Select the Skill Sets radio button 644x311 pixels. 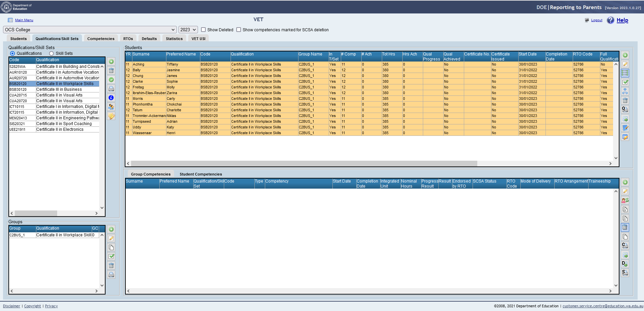(51, 53)
